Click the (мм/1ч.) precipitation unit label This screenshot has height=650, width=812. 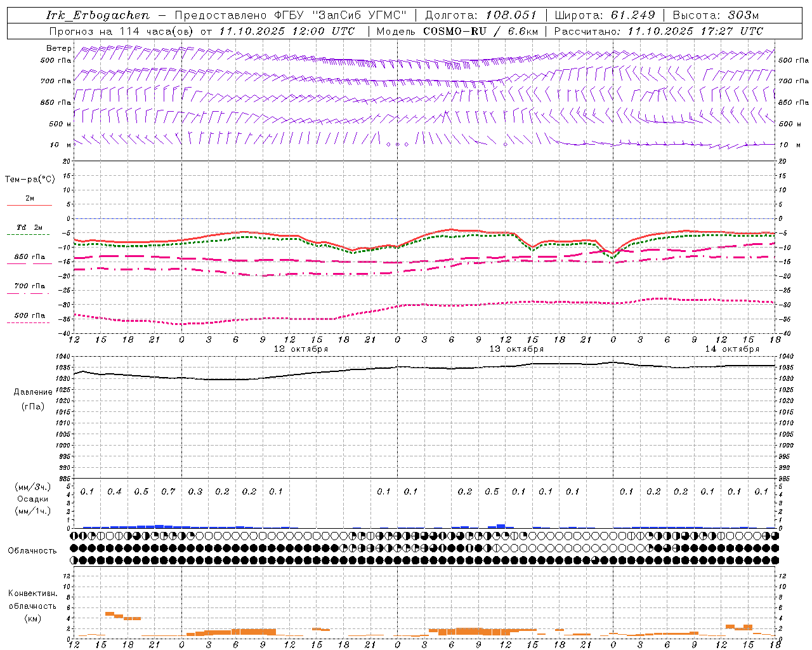pos(33,511)
